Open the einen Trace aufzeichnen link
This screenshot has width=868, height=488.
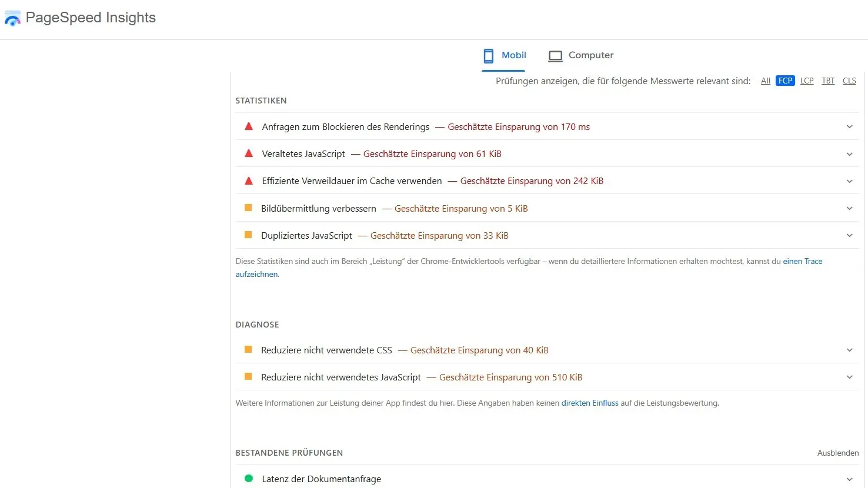803,261
